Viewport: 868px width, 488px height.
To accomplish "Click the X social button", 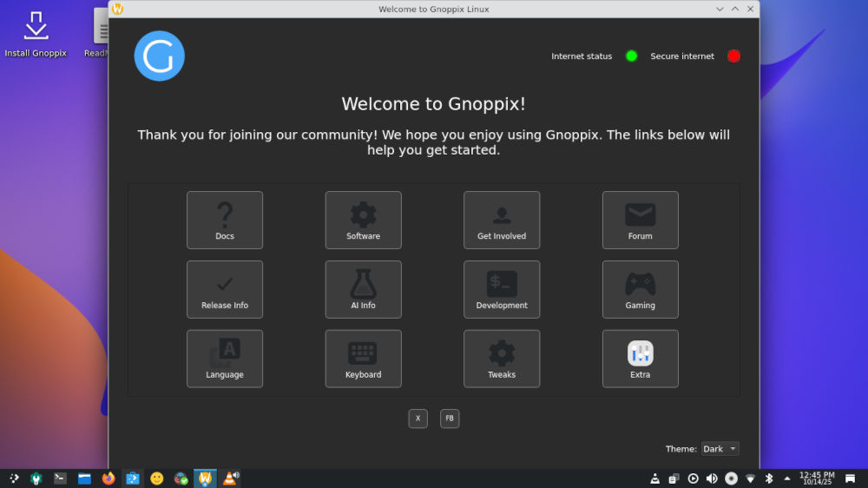I will point(418,419).
